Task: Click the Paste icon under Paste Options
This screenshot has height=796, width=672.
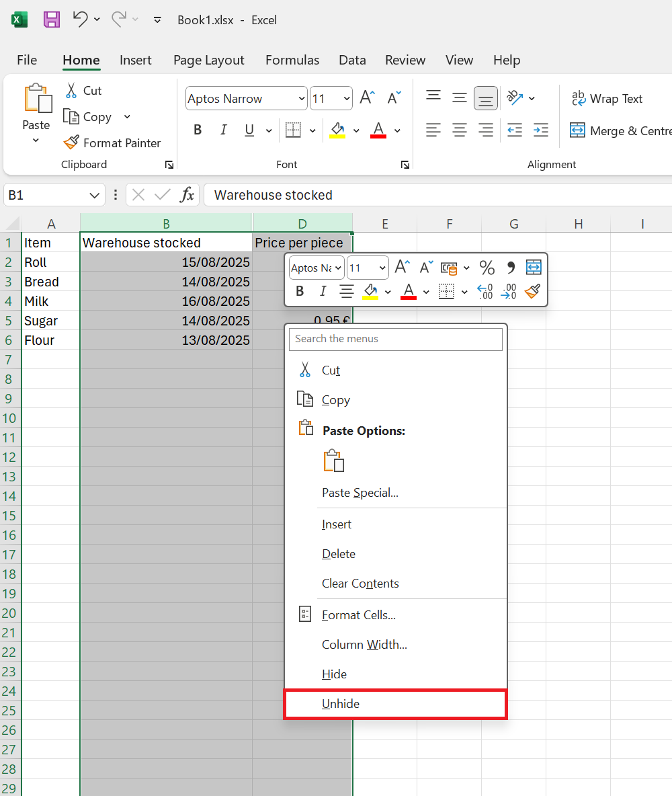Action: click(333, 461)
